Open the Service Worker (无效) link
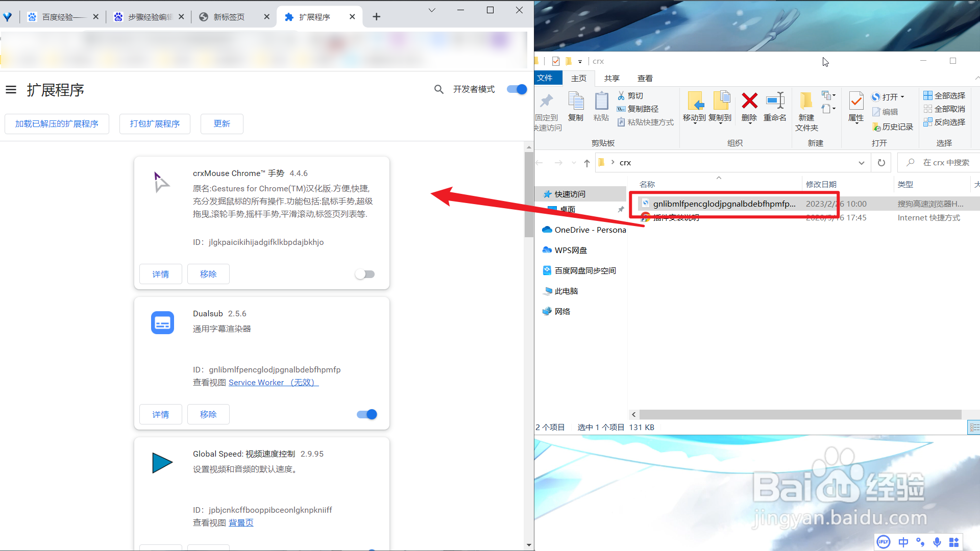980x551 pixels. tap(274, 383)
